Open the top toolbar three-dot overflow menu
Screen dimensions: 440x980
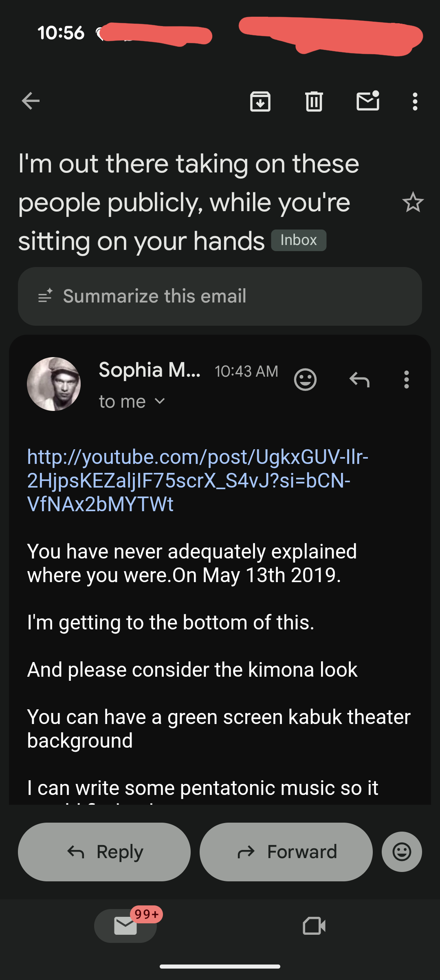coord(415,102)
